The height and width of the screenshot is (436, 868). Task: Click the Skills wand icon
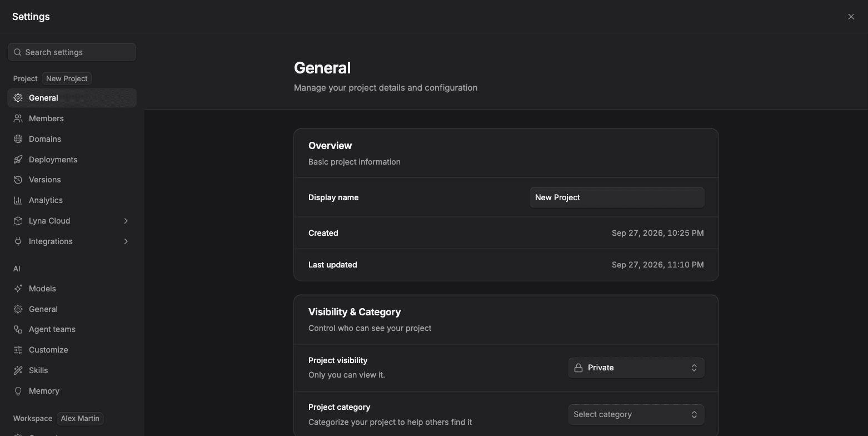tap(18, 370)
